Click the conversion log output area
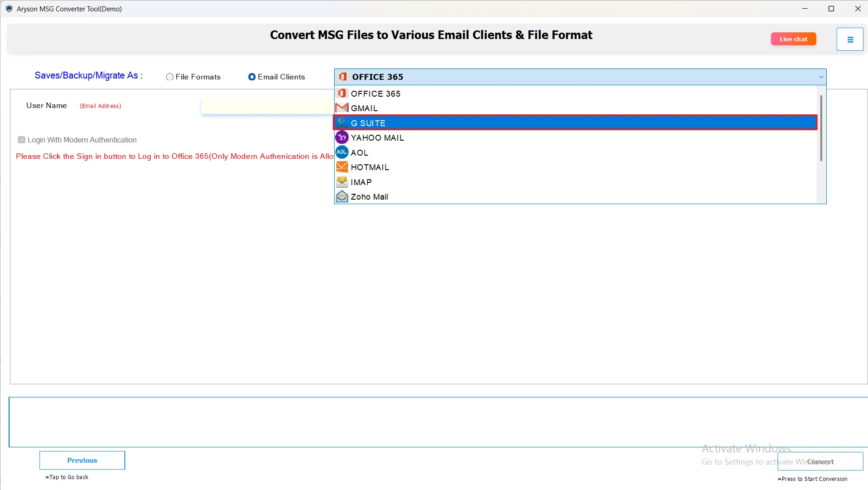868x490 pixels. (x=438, y=422)
